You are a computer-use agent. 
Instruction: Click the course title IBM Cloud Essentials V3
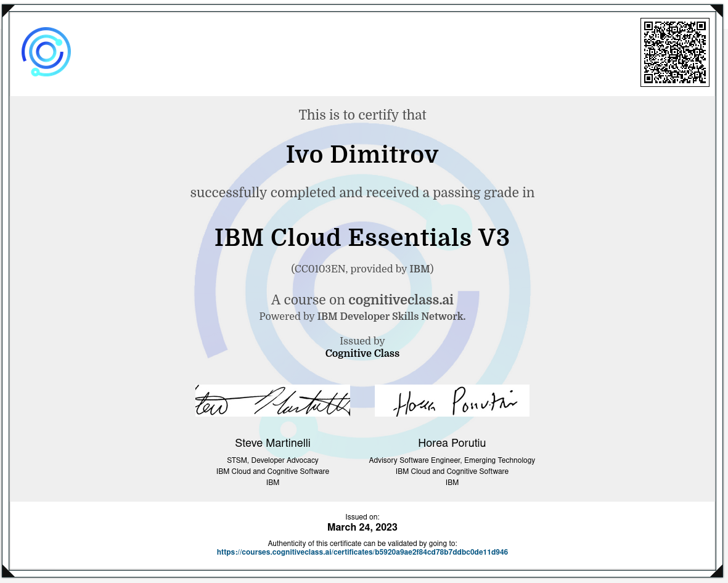point(362,237)
